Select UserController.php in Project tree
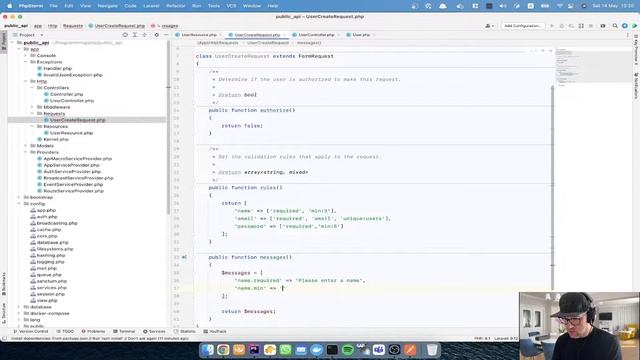Image resolution: width=640 pixels, height=360 pixels. click(x=72, y=101)
